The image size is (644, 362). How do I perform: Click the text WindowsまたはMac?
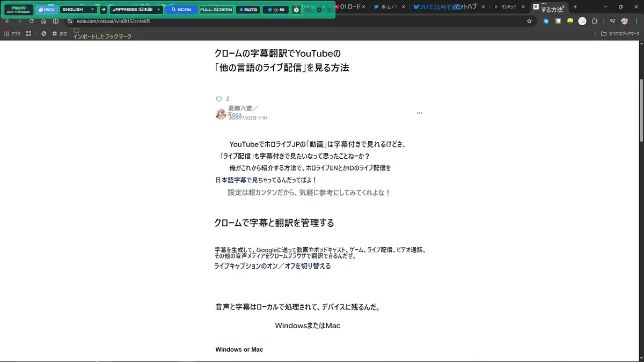coord(308,326)
